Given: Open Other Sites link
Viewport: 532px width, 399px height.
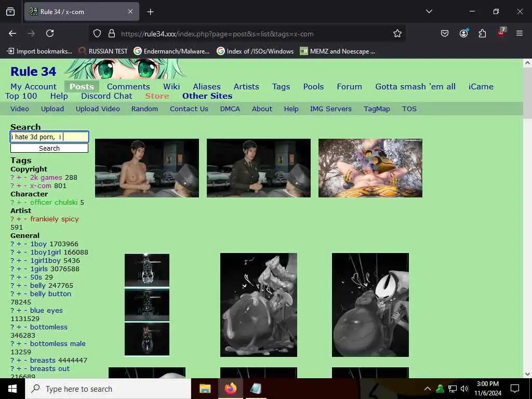Looking at the screenshot, I should coord(207,96).
